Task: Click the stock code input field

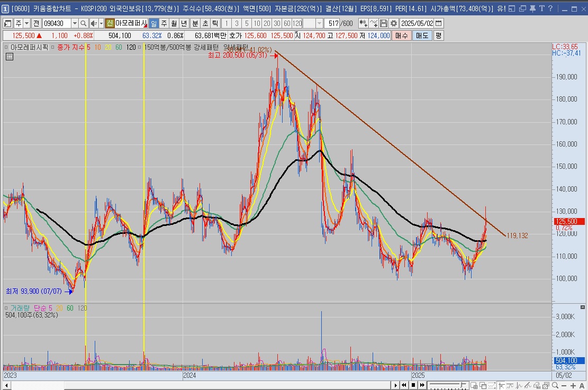Action: (57, 23)
